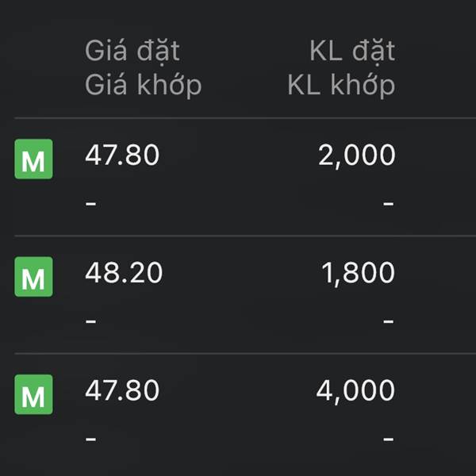Click the matched price dash in the 4,000 volume order
Screen dimensions: 476x476
(91, 439)
